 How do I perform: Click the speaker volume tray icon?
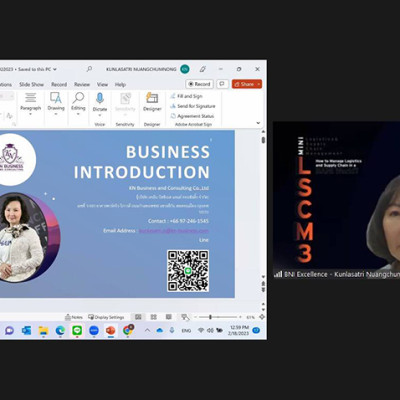coord(210,330)
